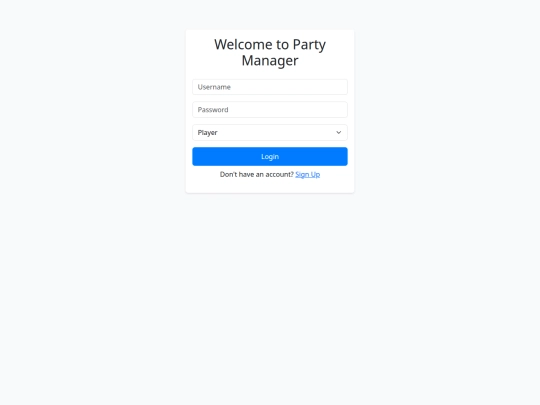The image size is (540, 405).
Task: Click the word Manager in the title
Action: click(270, 61)
